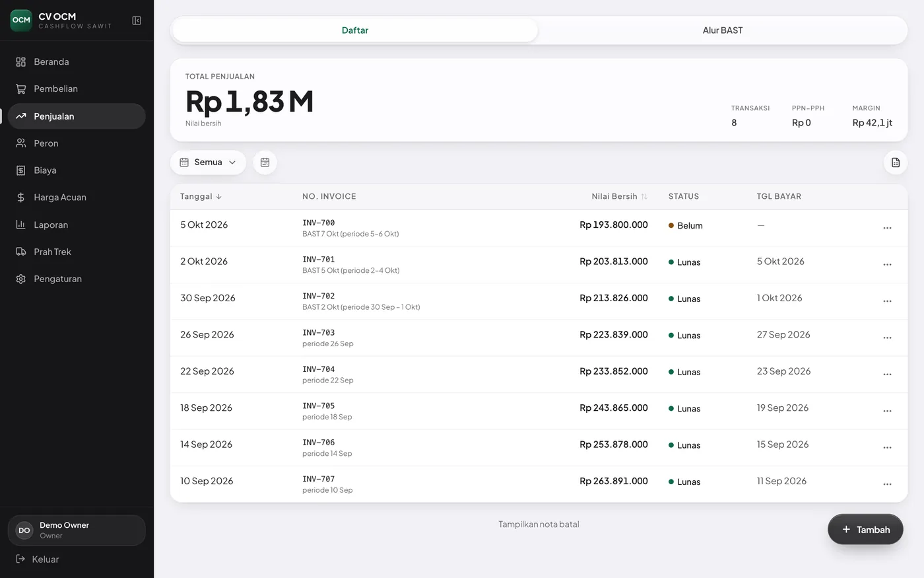
Task: Open the Semua period filter dropdown
Action: click(x=208, y=163)
